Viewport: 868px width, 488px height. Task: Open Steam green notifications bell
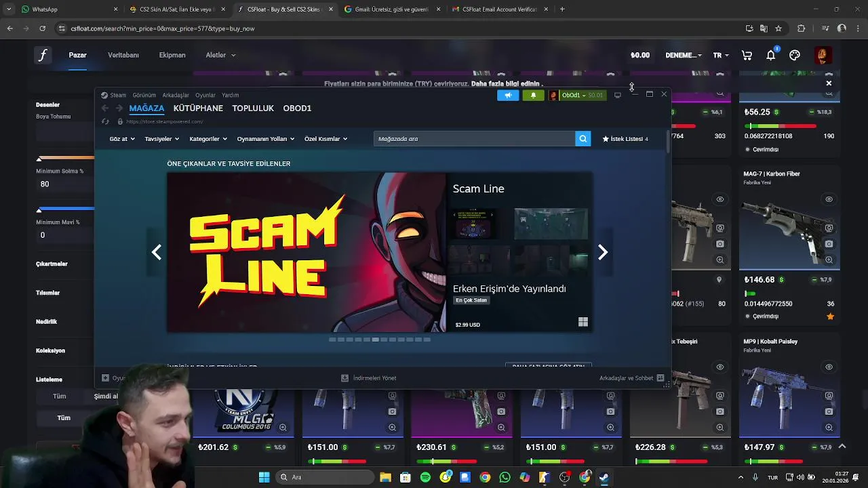533,95
